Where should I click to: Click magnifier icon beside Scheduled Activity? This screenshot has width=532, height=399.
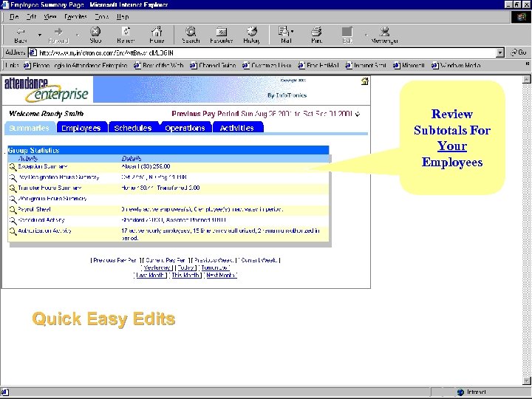click(x=13, y=220)
